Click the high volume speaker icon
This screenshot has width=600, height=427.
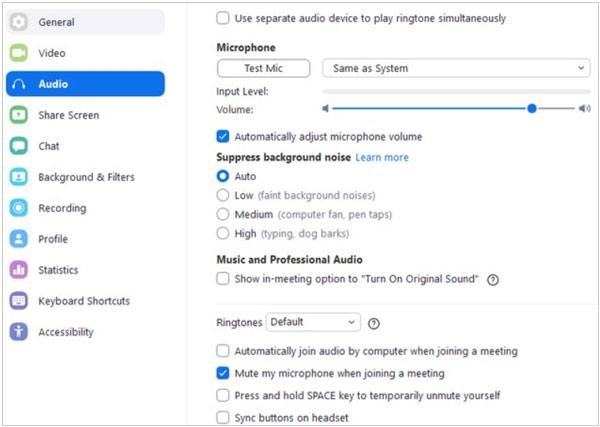coord(584,109)
